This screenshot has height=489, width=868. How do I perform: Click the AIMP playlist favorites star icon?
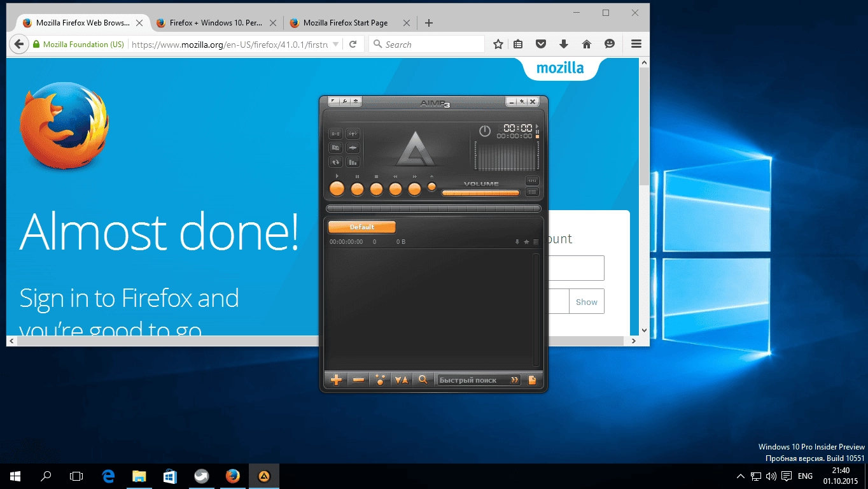[x=526, y=242]
